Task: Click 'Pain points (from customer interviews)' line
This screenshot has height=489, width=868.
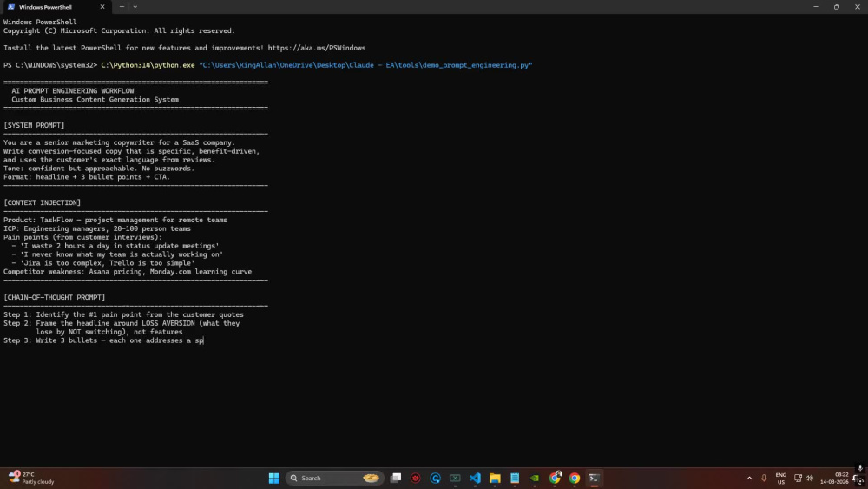Action: (82, 237)
